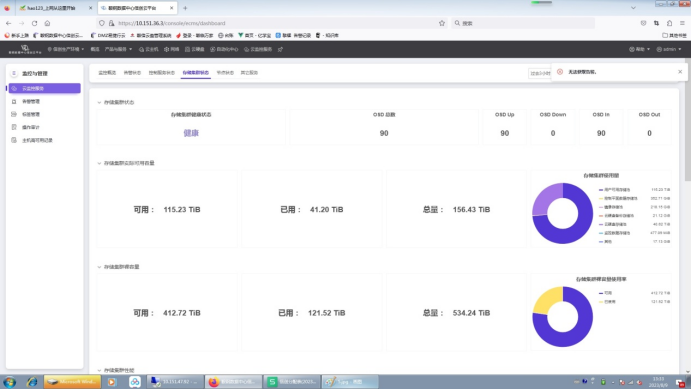Toggle 镜像存储池 legend entry

point(611,207)
